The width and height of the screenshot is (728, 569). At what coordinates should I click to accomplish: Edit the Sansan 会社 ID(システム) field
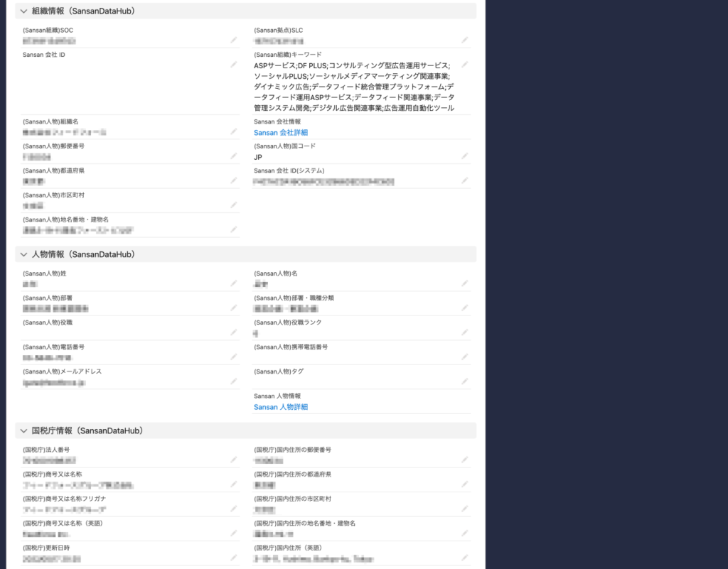(x=464, y=181)
